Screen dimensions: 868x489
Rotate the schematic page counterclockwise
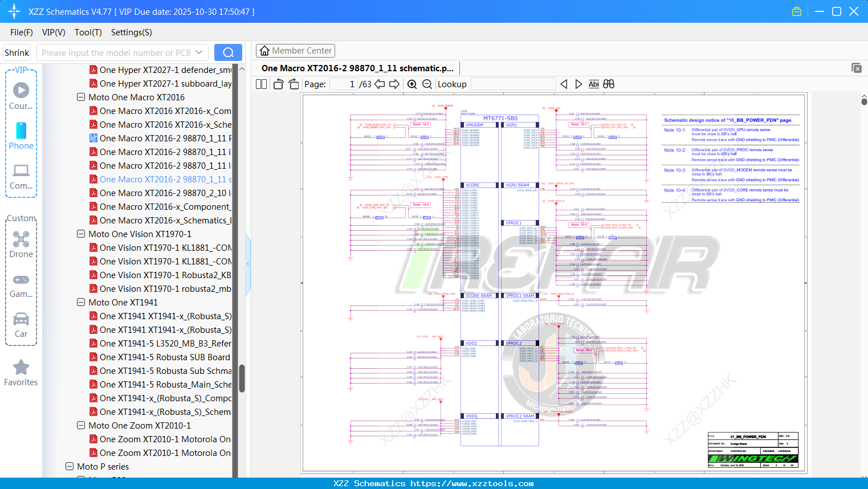[x=278, y=83]
